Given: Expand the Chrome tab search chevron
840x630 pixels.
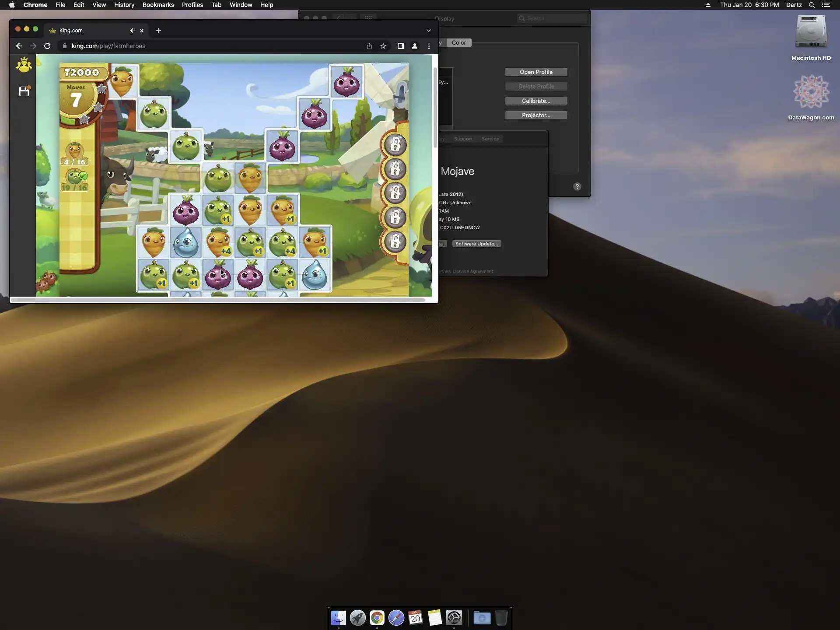Looking at the screenshot, I should (x=428, y=31).
